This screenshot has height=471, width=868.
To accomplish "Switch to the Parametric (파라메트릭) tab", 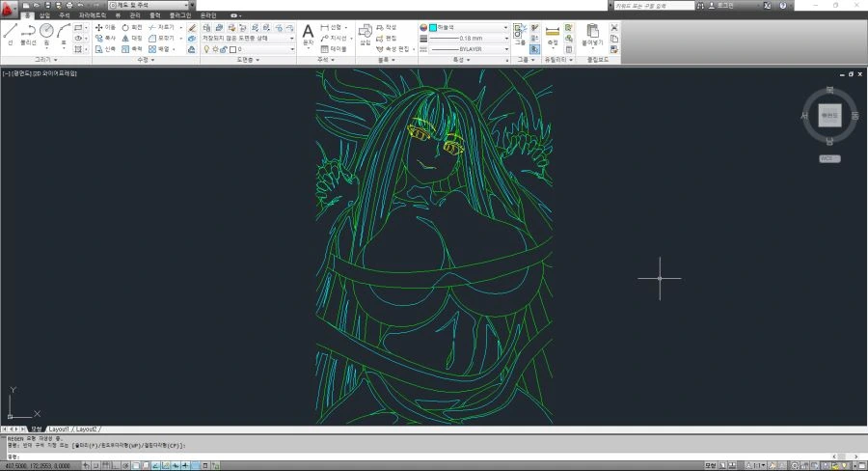I will [x=92, y=15].
